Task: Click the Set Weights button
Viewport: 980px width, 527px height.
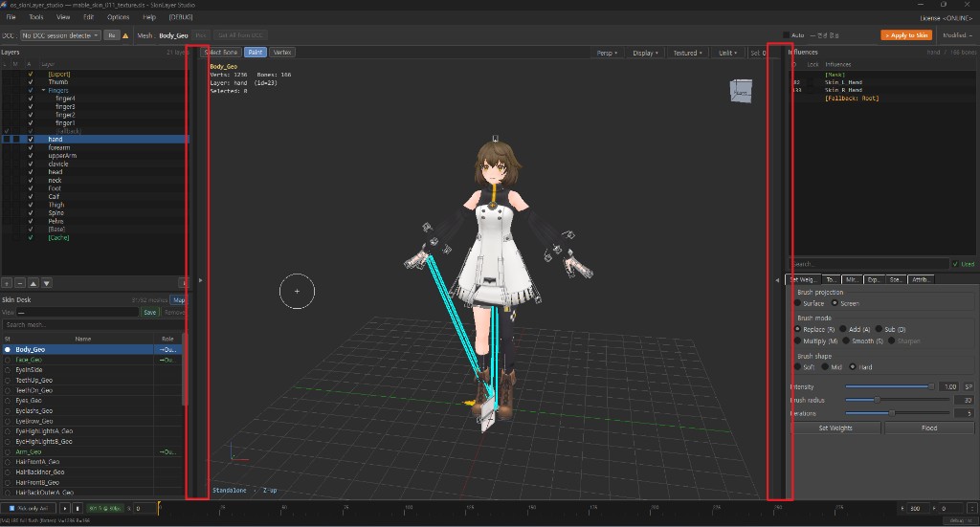Action: click(835, 428)
